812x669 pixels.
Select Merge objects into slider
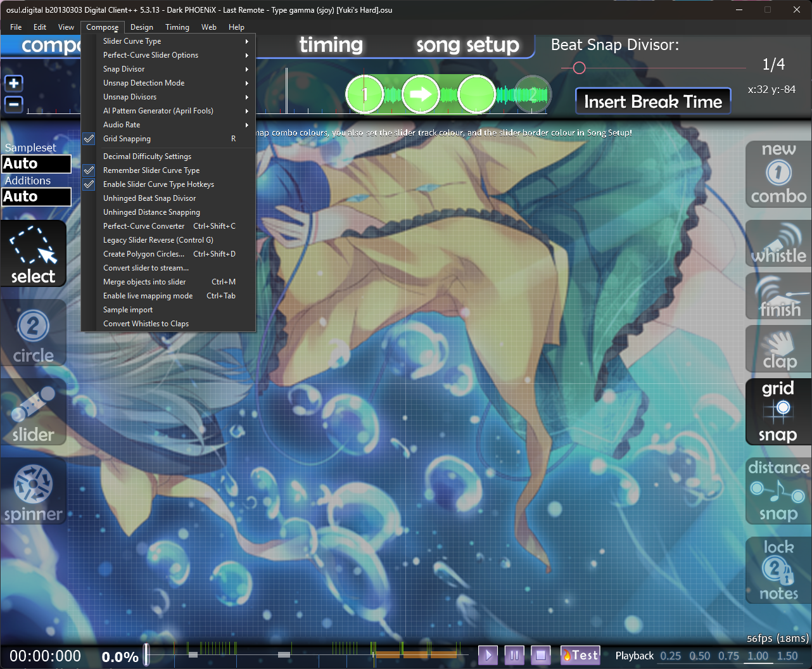click(168, 282)
